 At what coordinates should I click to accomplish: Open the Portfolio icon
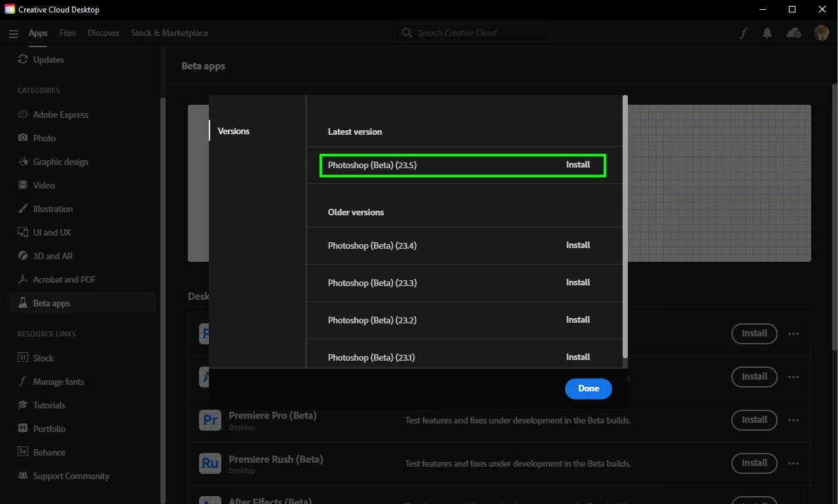coord(23,429)
